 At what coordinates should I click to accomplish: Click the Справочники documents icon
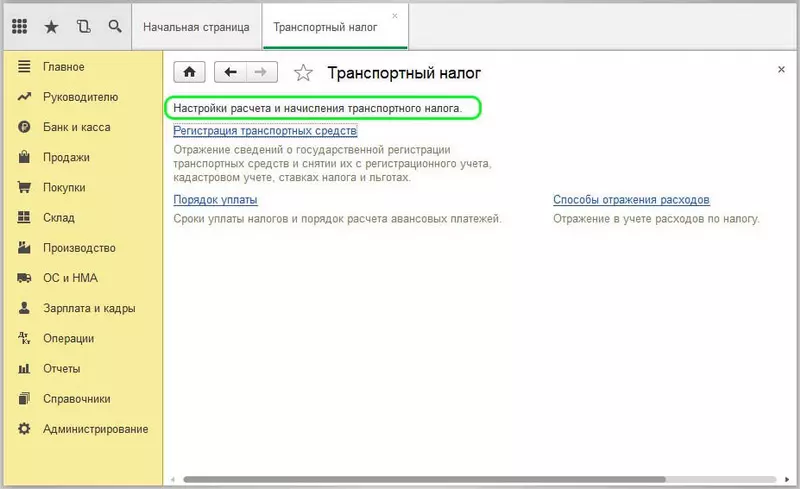pos(24,398)
